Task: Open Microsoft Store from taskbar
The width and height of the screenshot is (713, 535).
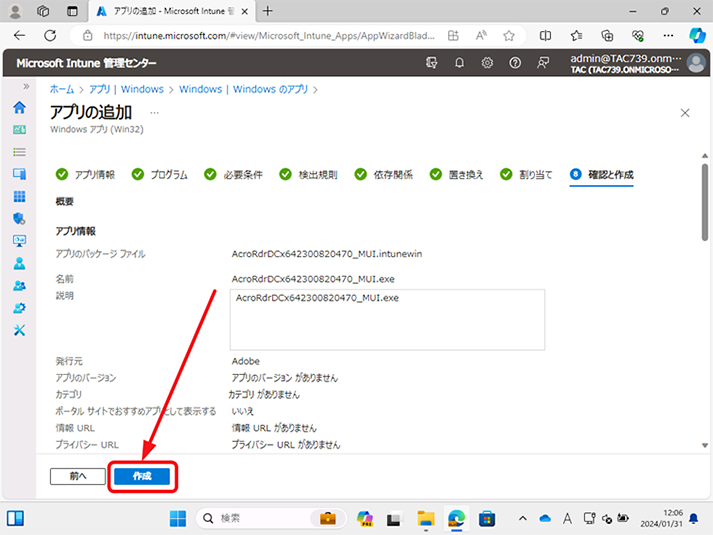Action: click(x=487, y=518)
